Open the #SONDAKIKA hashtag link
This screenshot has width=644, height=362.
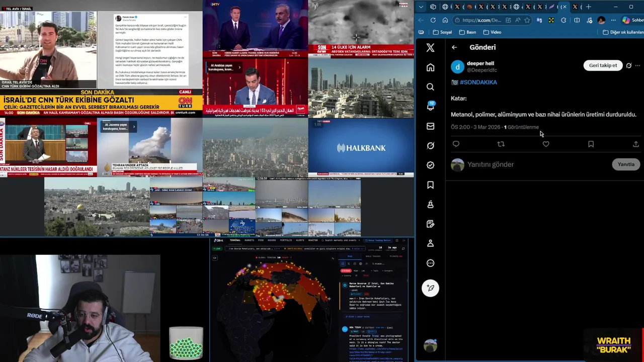pos(478,82)
